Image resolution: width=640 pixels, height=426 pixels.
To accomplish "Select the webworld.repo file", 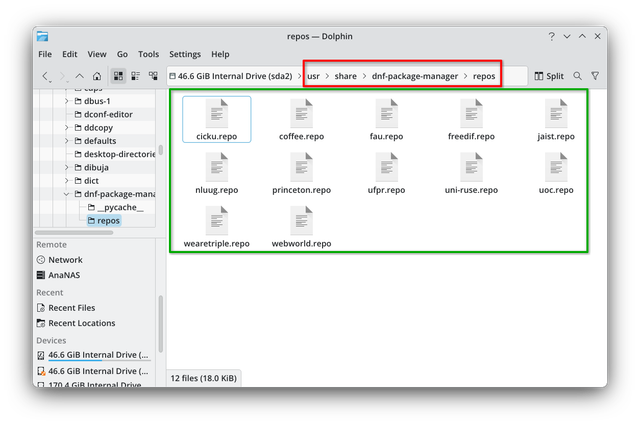I will click(301, 226).
